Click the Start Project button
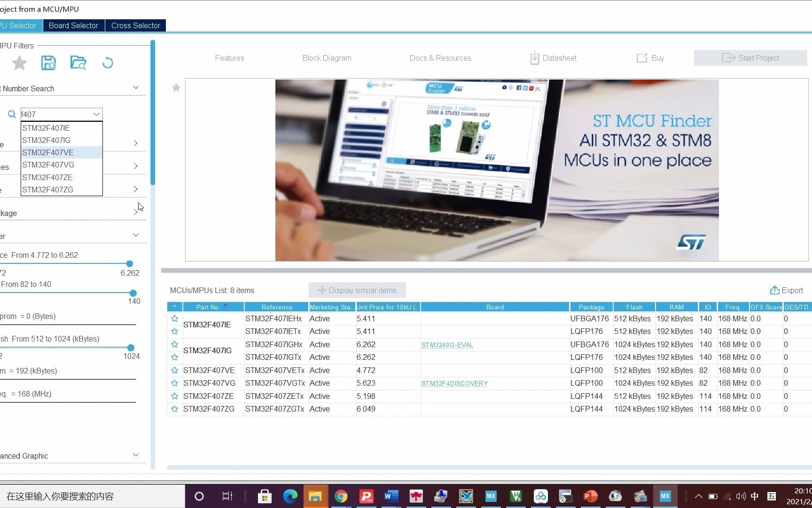 click(750, 58)
